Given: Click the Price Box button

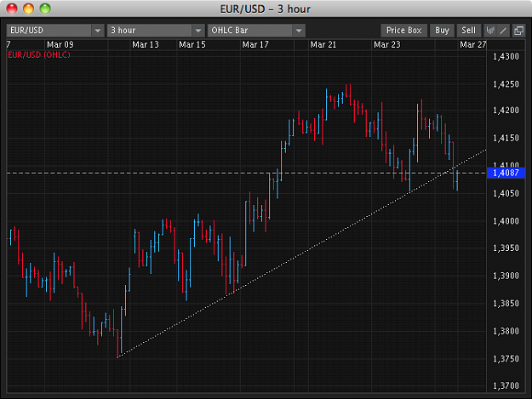Looking at the screenshot, I should [x=403, y=31].
